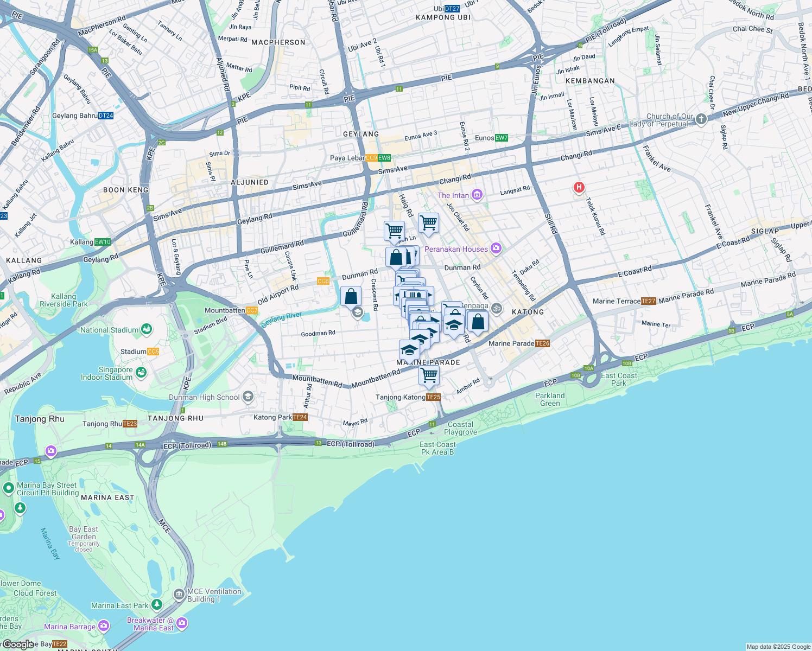Click the CC9/EW8 Paya Lebar interchange badge

pos(377,157)
